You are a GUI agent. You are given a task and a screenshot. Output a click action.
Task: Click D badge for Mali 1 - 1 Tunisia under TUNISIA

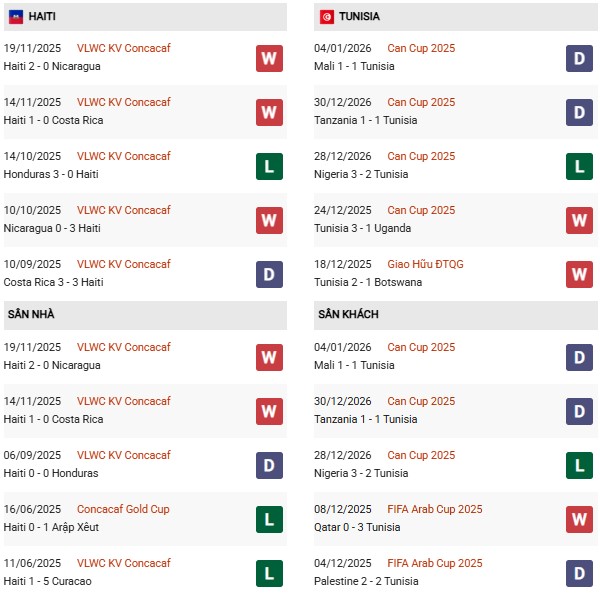pos(580,58)
